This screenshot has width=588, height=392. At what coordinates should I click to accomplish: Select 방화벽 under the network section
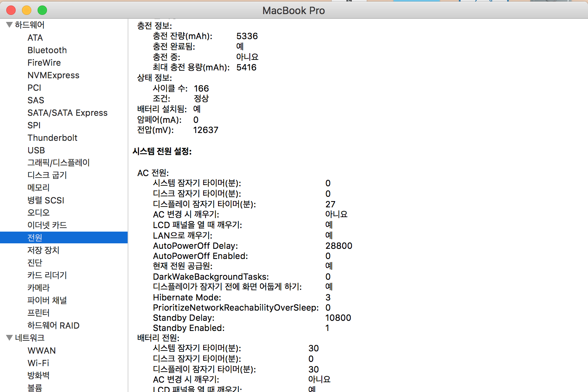[38, 376]
